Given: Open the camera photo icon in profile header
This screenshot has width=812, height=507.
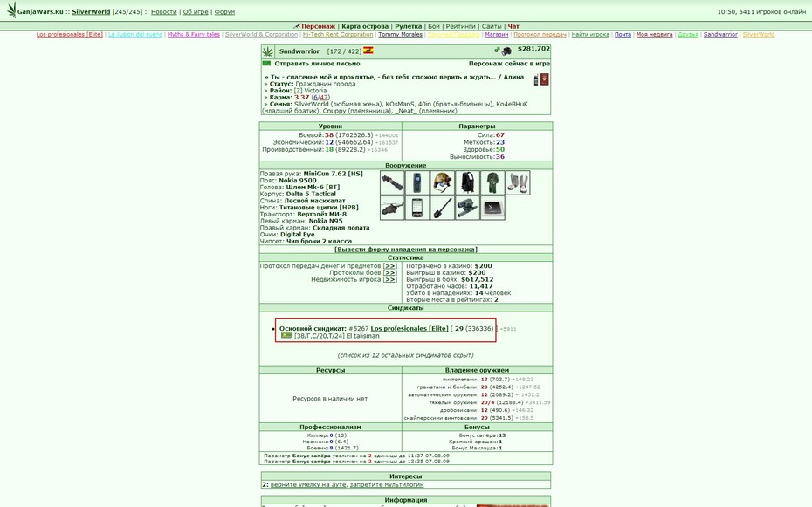Looking at the screenshot, I should point(506,51).
